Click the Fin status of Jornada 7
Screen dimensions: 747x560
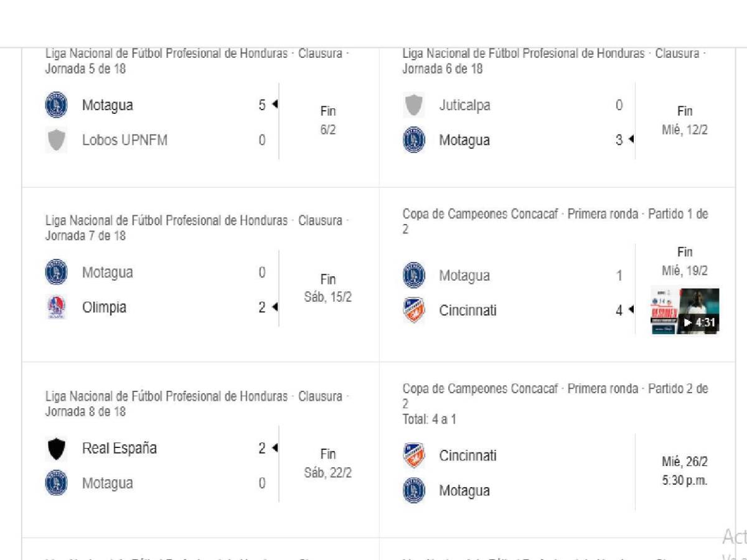(x=327, y=279)
